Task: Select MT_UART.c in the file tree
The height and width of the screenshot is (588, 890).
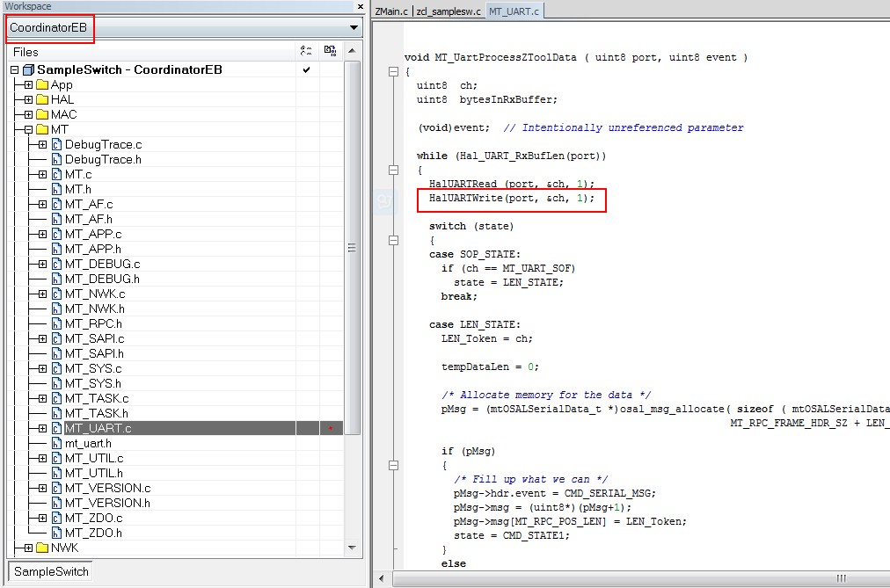Action: 98,428
